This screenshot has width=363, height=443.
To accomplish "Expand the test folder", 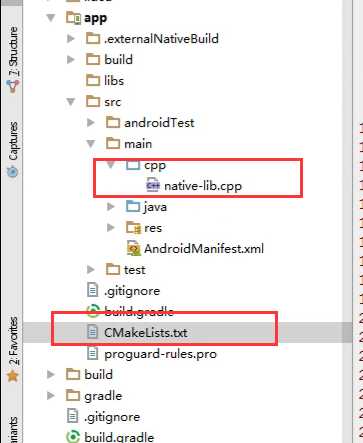I will (x=91, y=269).
